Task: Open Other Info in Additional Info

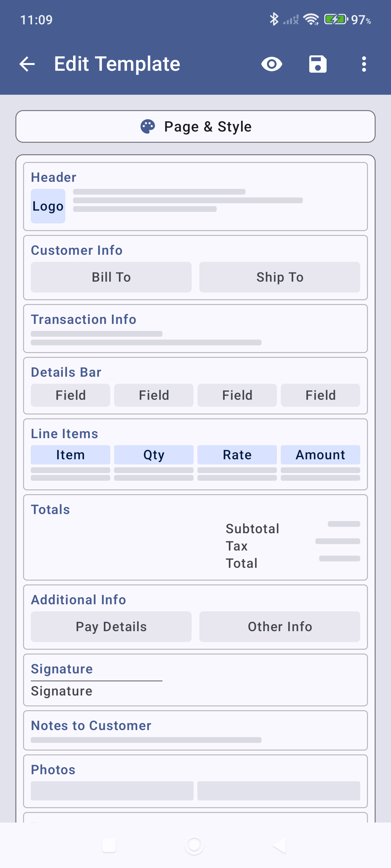Action: (279, 626)
